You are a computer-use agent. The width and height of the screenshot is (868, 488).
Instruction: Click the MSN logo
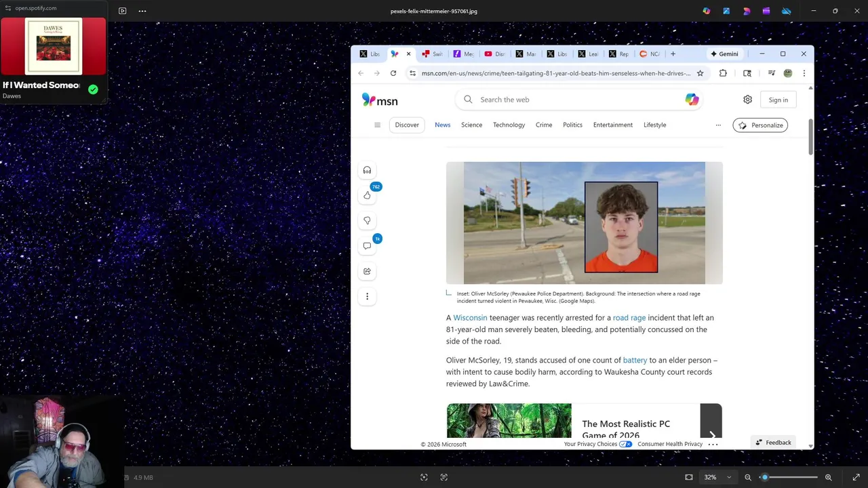coord(380,100)
